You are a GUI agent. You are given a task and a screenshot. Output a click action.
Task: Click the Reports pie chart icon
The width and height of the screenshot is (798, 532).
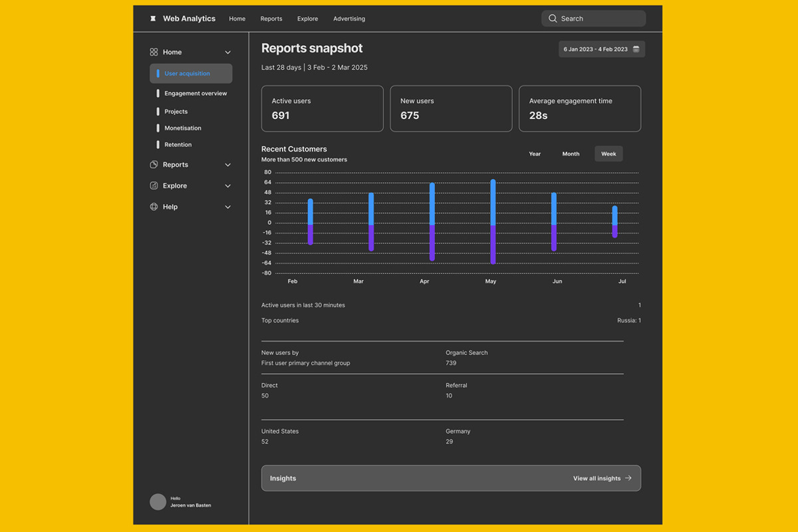coord(154,164)
